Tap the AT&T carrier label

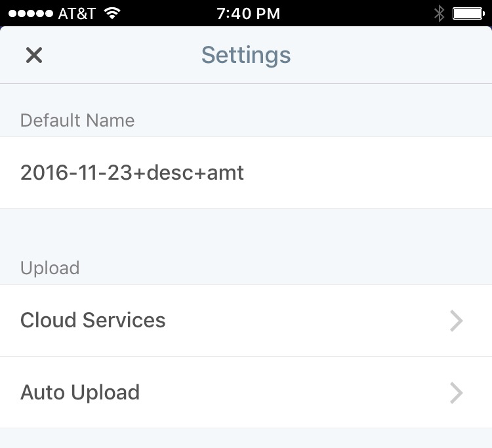click(x=77, y=13)
